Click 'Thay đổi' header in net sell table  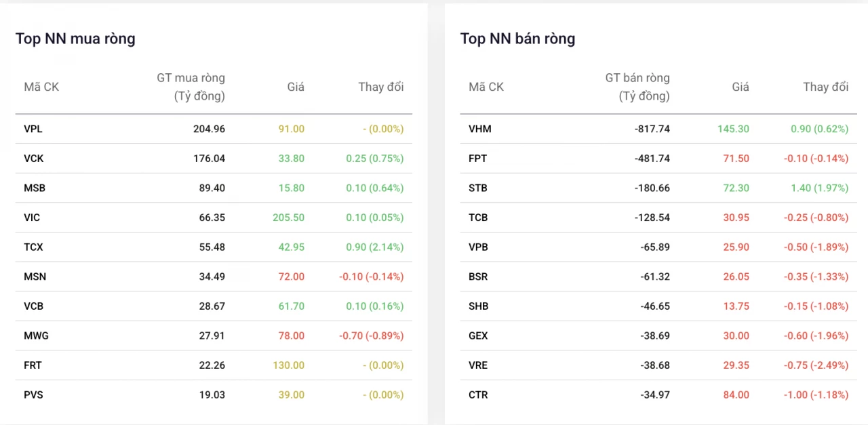pos(826,87)
